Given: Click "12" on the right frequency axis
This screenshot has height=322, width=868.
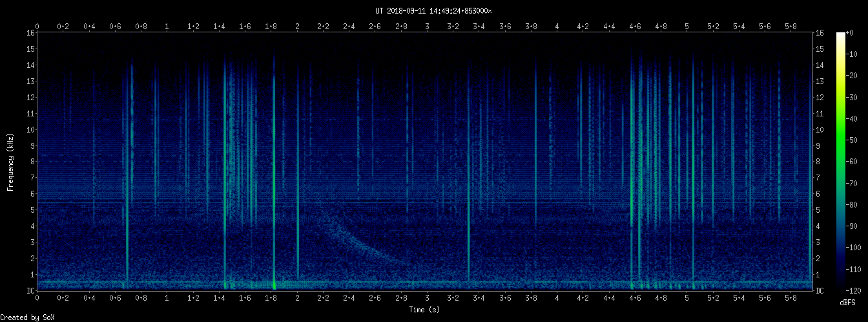Looking at the screenshot, I should [x=820, y=98].
